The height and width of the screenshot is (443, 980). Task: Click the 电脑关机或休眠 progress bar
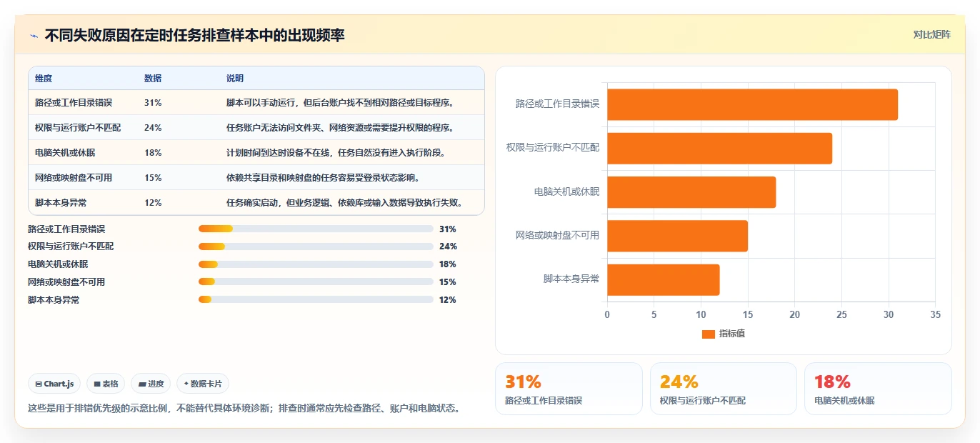click(x=316, y=264)
